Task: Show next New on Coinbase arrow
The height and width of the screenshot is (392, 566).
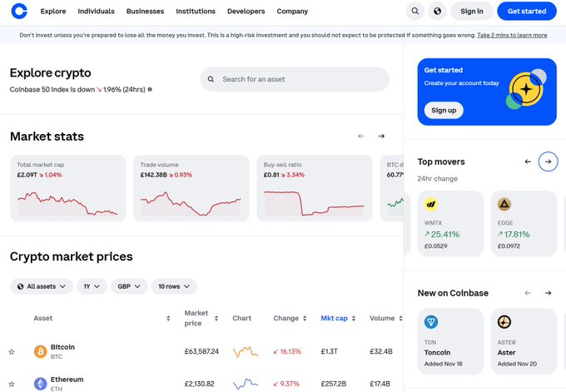Action: click(x=548, y=293)
